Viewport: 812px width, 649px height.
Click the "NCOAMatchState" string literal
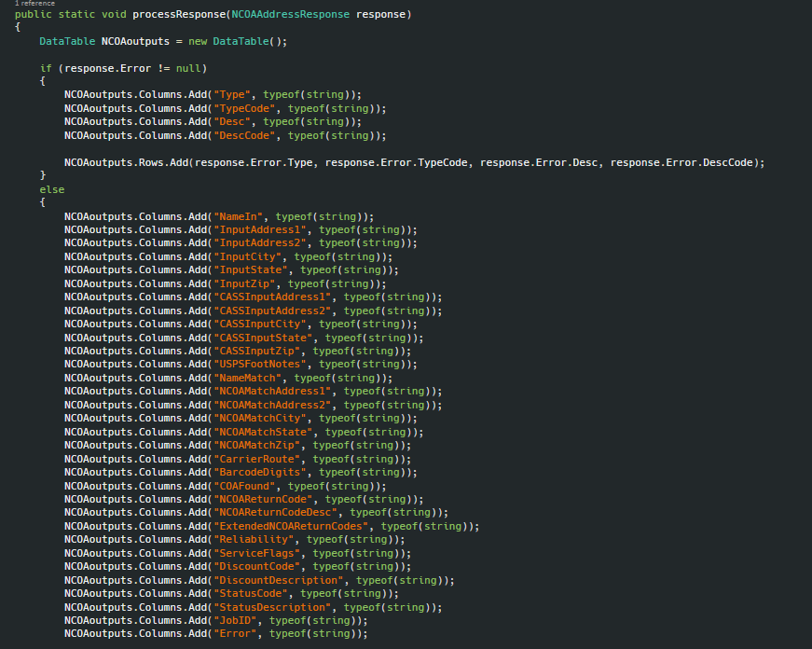point(263,432)
